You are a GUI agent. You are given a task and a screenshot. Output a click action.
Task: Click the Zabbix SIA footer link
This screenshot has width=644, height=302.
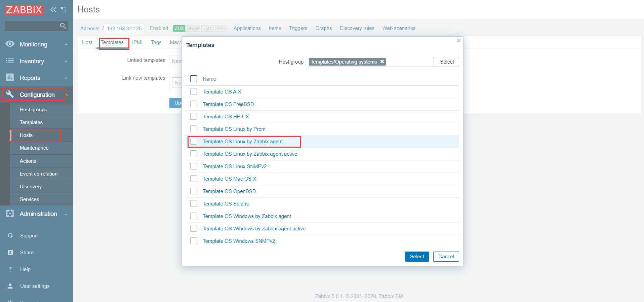click(391, 296)
